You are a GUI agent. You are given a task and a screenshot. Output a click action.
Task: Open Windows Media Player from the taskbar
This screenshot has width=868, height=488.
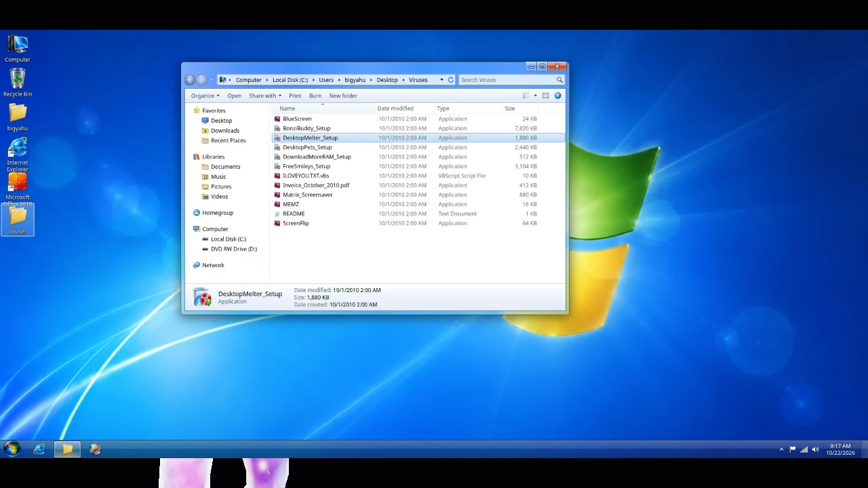[95, 449]
